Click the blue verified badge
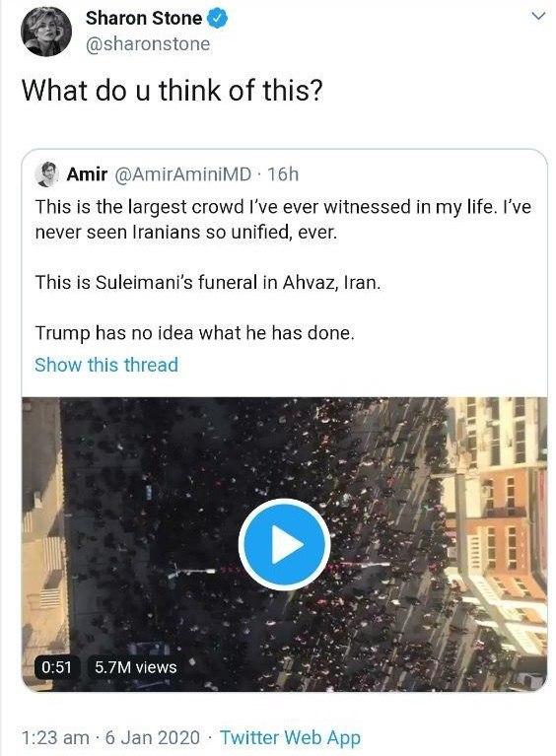 [x=218, y=19]
